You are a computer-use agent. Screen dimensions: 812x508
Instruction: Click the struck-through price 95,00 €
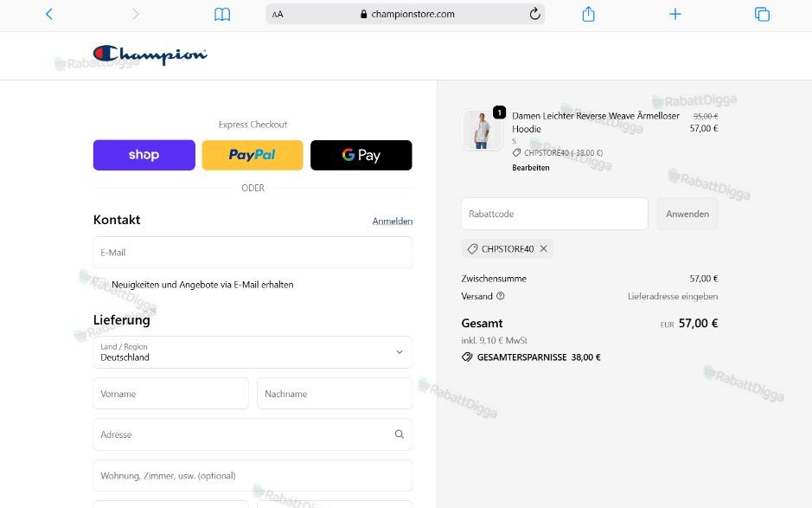706,117
